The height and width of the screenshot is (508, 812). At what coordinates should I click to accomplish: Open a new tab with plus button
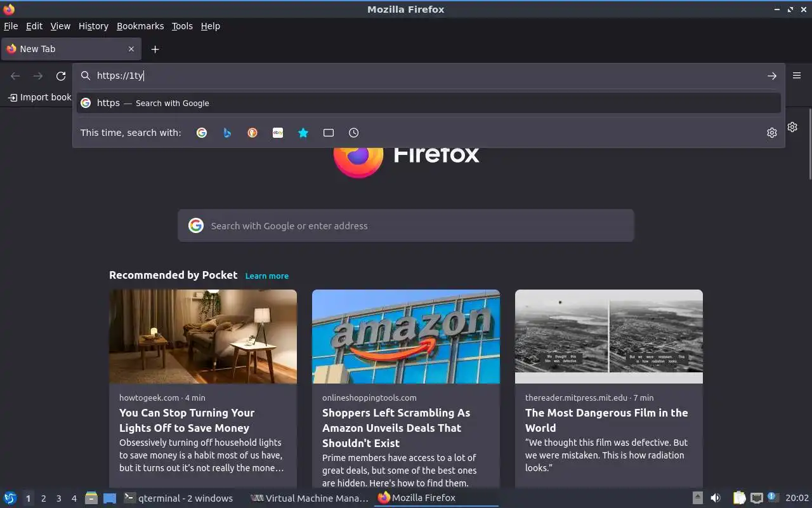pos(155,49)
